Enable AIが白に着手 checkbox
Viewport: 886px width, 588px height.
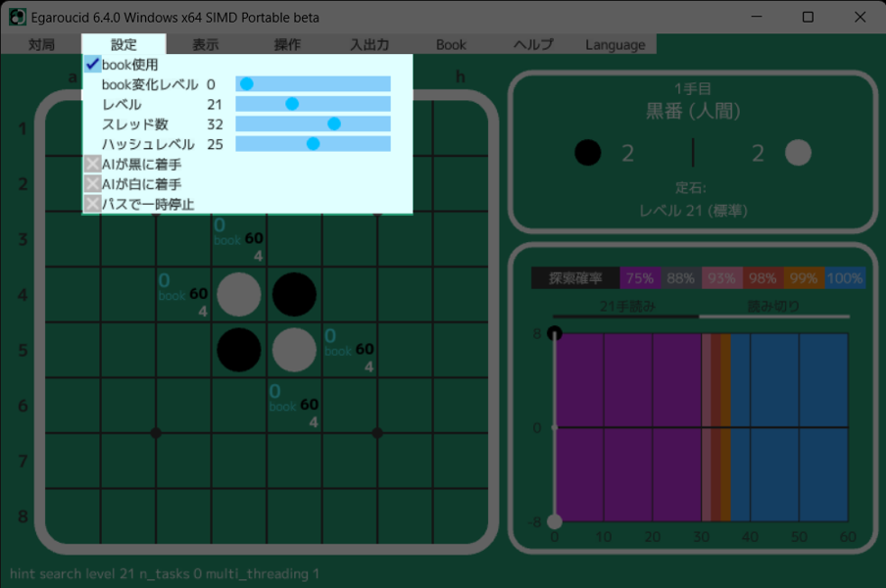[93, 184]
